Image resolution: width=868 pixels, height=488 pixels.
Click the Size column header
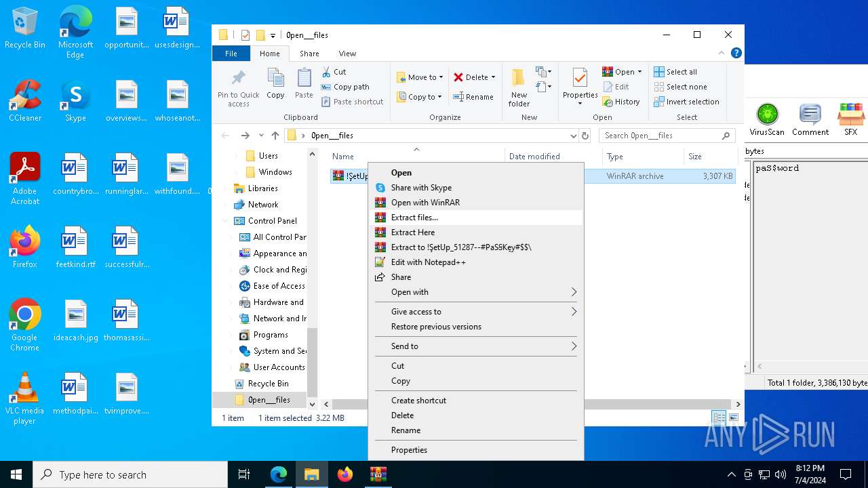point(709,157)
